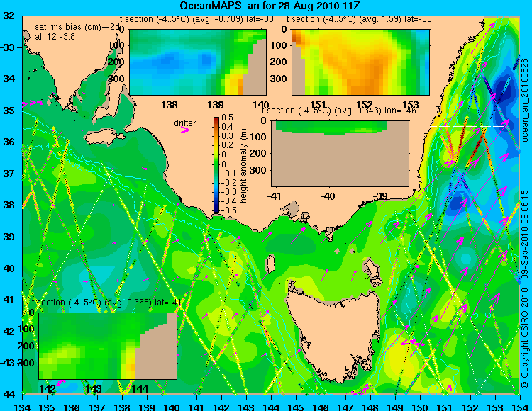This screenshot has width=532, height=411.
Task: Click the "t section (avg: -0.709) lat=-38" heading
Action: coord(196,19)
